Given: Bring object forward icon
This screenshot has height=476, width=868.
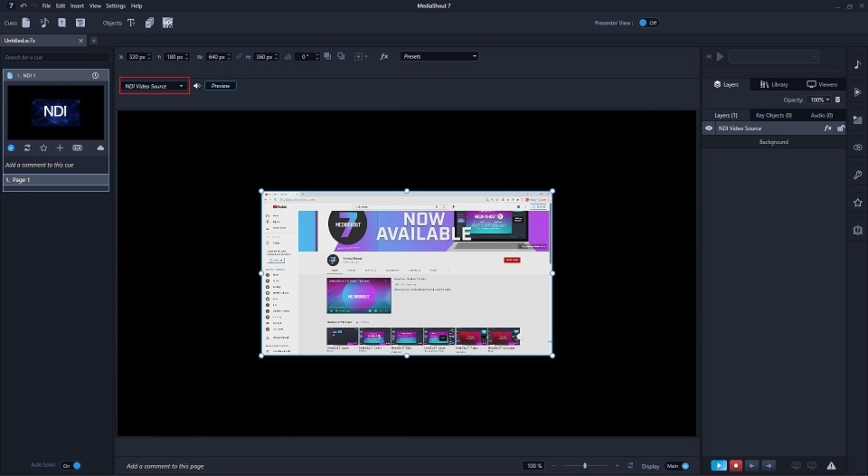Looking at the screenshot, I should click(327, 56).
